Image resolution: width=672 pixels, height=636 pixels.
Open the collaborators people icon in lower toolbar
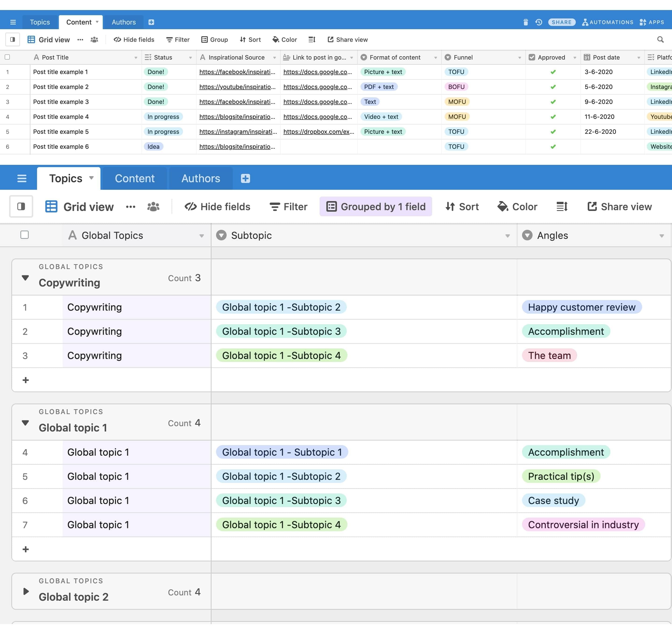coord(153,206)
